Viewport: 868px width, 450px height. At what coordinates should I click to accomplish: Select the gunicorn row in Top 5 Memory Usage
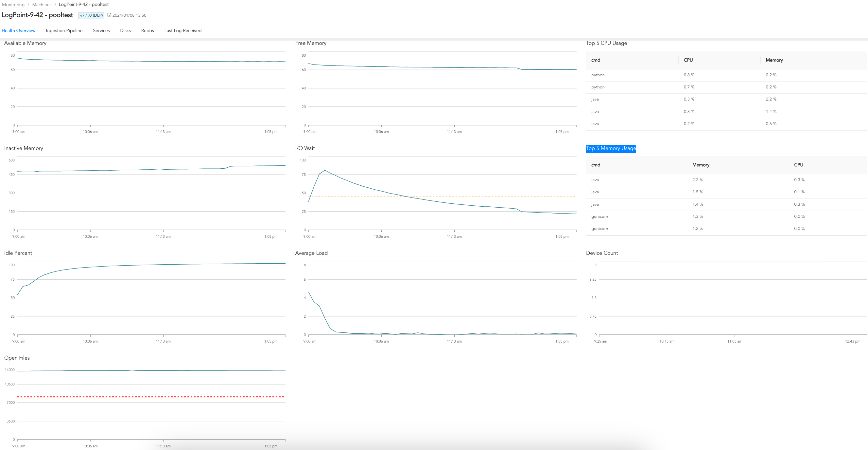600,216
